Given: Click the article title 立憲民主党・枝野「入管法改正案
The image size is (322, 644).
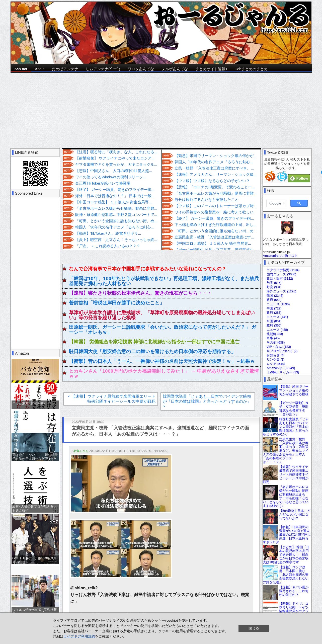Looking at the screenshot, I should tap(160, 431).
